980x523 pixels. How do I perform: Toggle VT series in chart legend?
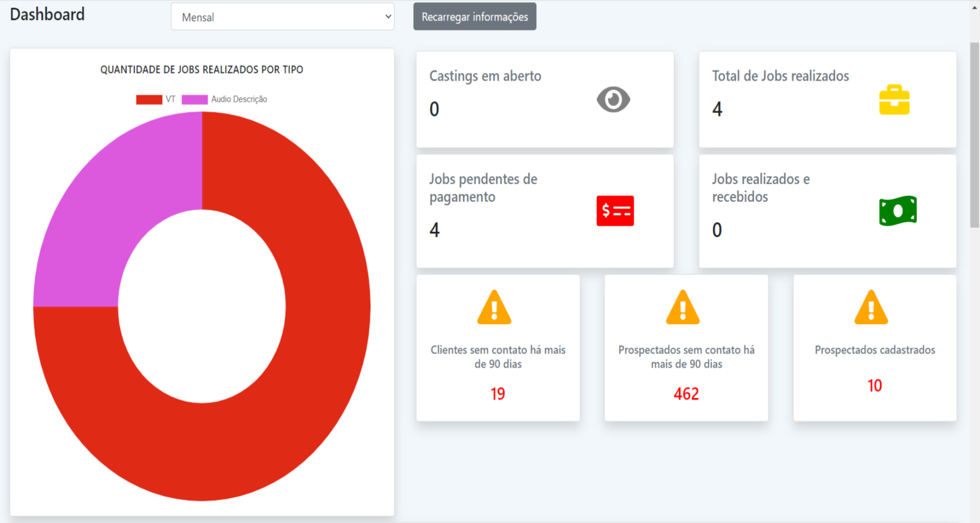(155, 99)
